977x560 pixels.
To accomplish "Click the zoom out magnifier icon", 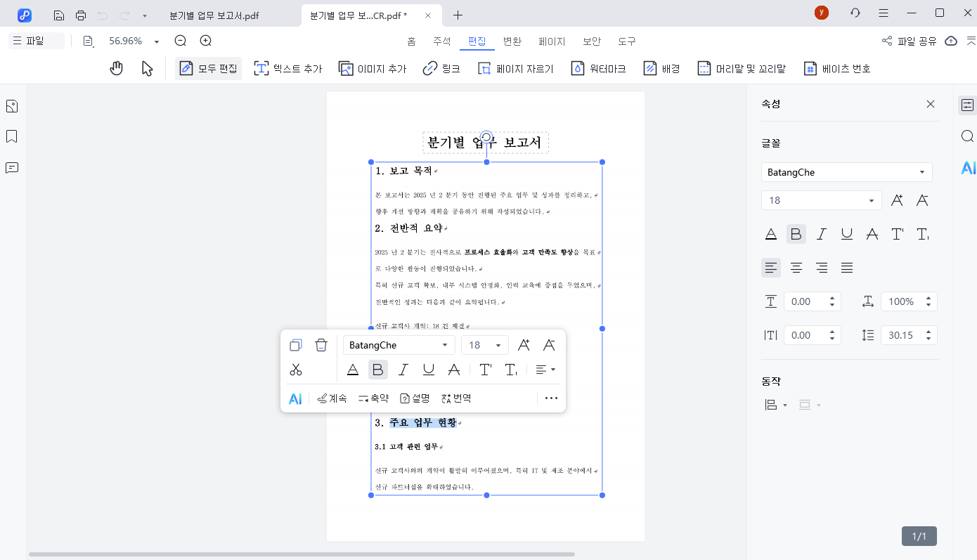I will coord(181,41).
